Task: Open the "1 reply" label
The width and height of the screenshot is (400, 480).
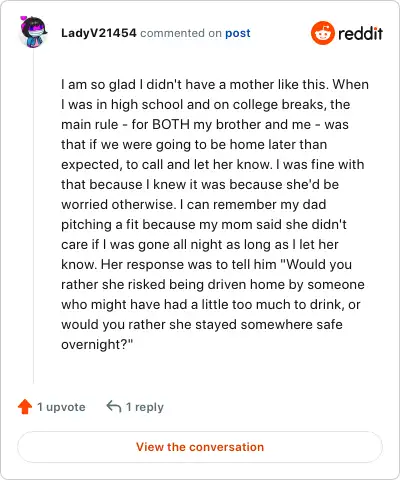Action: [x=145, y=407]
